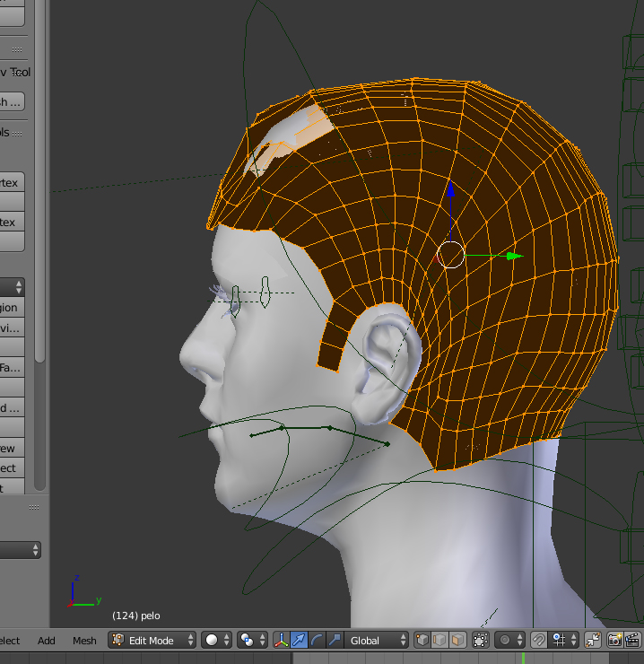
Task: Click the tool shelf button ending "gion"
Action: [x=12, y=308]
